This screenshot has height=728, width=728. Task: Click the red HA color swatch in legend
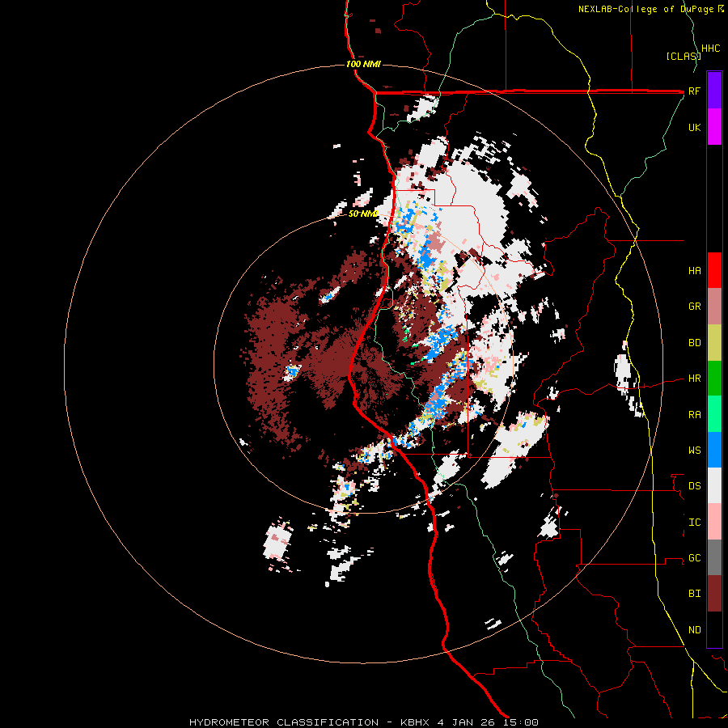[x=714, y=270]
